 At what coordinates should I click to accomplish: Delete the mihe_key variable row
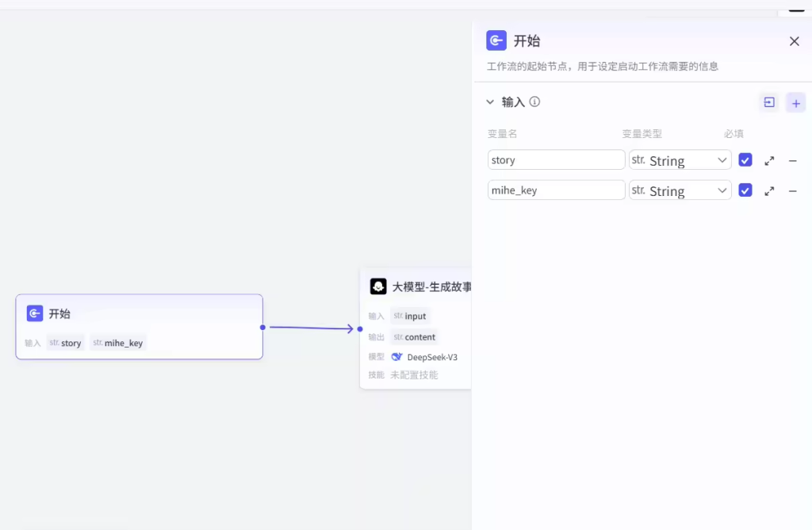point(792,191)
